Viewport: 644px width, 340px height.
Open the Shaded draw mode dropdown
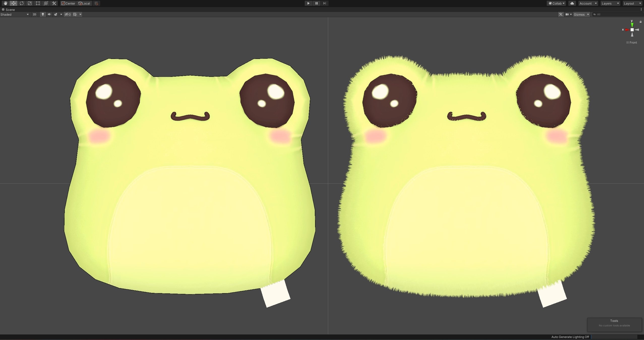click(x=15, y=14)
